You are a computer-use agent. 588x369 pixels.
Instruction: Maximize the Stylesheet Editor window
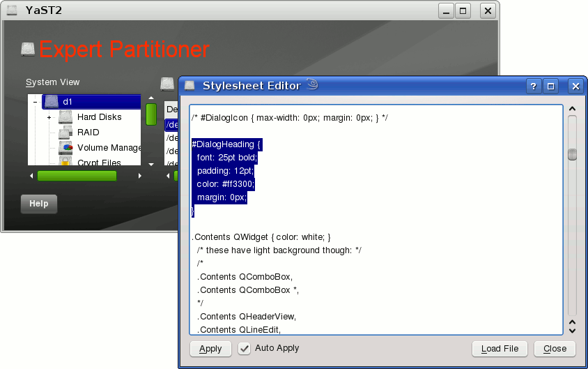coord(551,86)
